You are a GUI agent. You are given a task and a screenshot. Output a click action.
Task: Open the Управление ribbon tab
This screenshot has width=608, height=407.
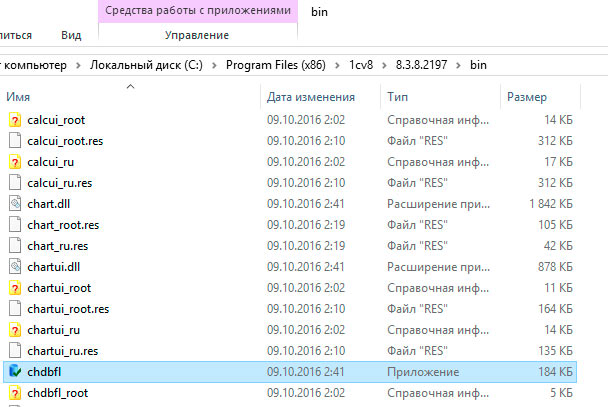point(197,35)
